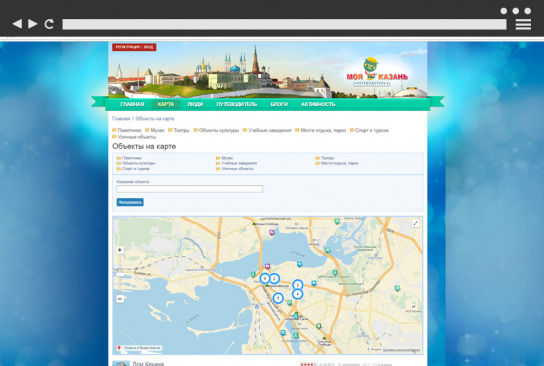
Task: Click the purple map marker near top
Action: pos(272,233)
